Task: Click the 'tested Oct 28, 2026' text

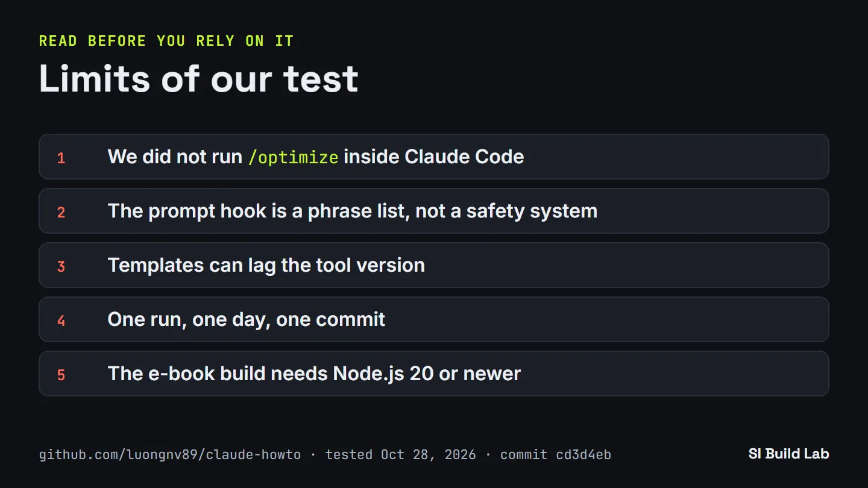Action: point(400,454)
